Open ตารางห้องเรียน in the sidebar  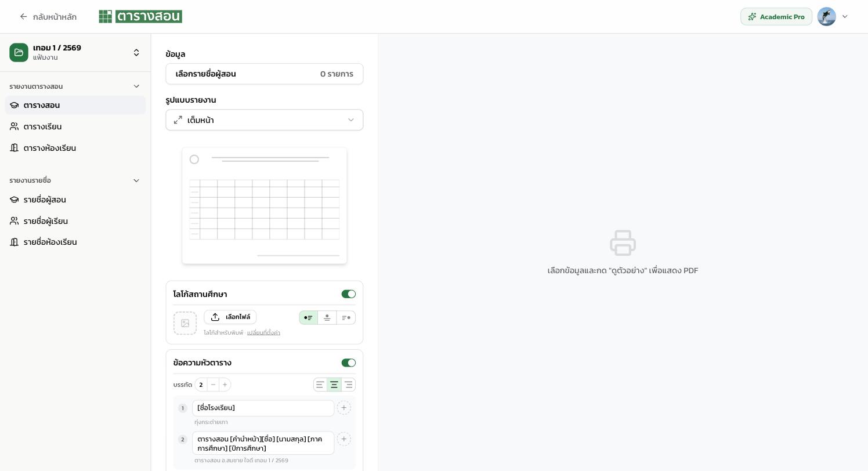[75, 148]
